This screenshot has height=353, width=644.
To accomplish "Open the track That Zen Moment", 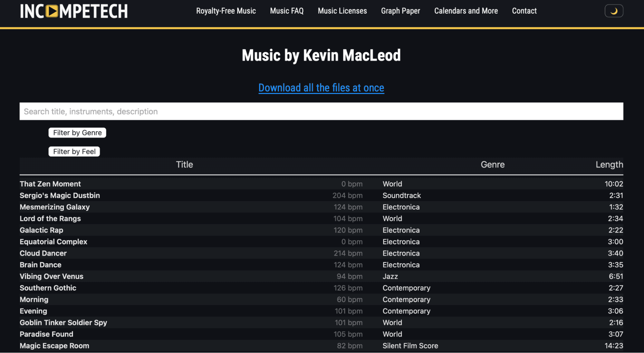I will coord(50,184).
